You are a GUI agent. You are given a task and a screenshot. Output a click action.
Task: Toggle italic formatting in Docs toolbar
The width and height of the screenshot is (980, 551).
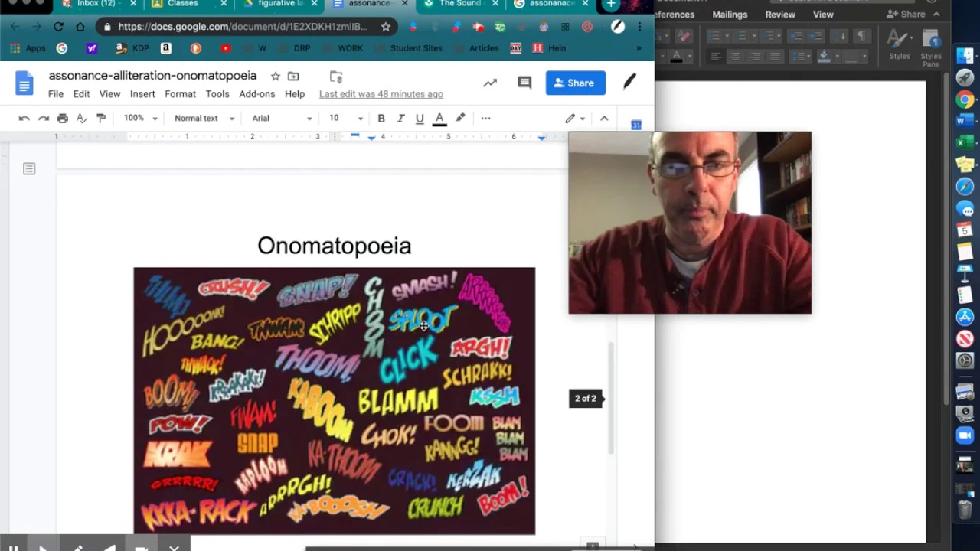(400, 118)
